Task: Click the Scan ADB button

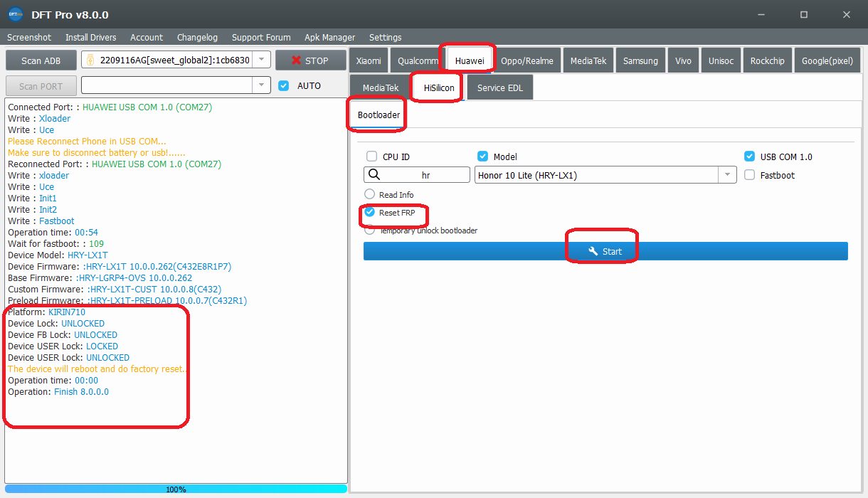Action: 41,60
